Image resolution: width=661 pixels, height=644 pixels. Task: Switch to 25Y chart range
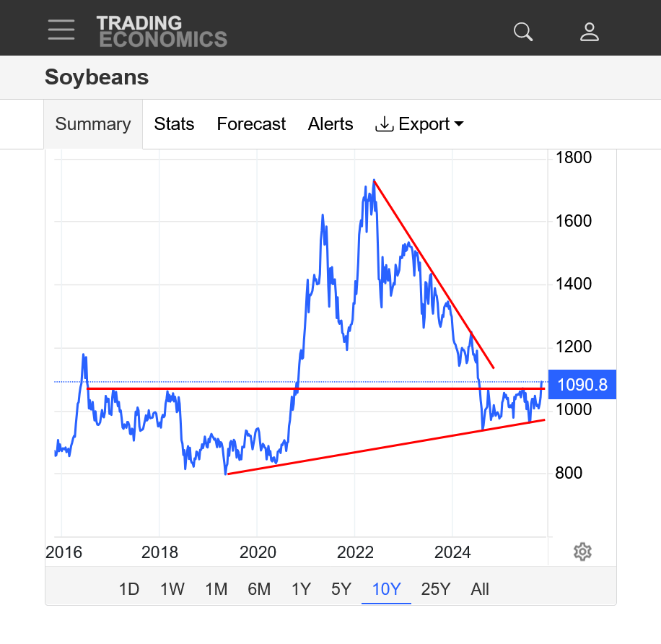point(435,589)
